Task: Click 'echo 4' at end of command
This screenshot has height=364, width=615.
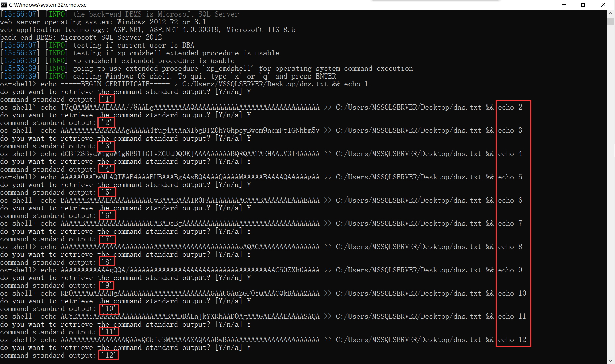Action: [510, 154]
